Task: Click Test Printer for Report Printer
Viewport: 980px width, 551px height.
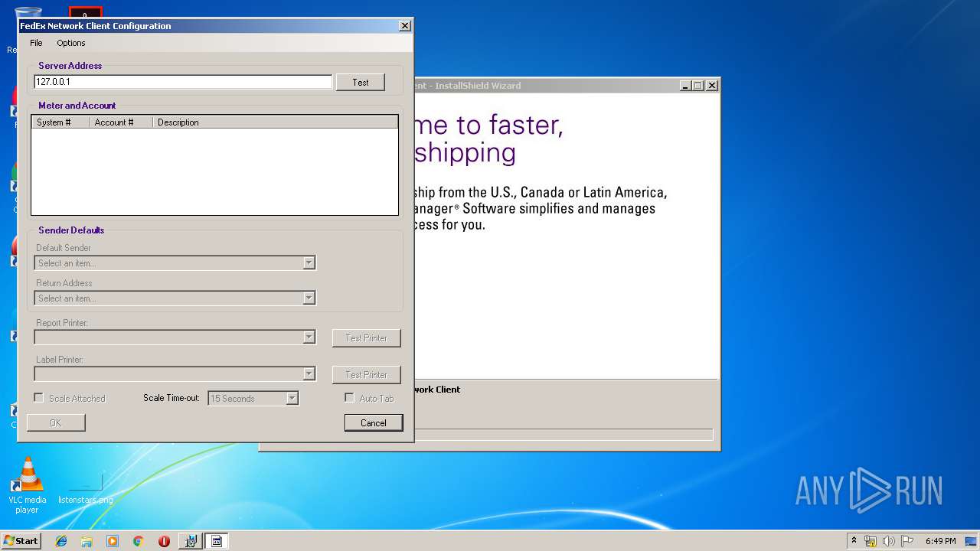Action: pos(366,338)
